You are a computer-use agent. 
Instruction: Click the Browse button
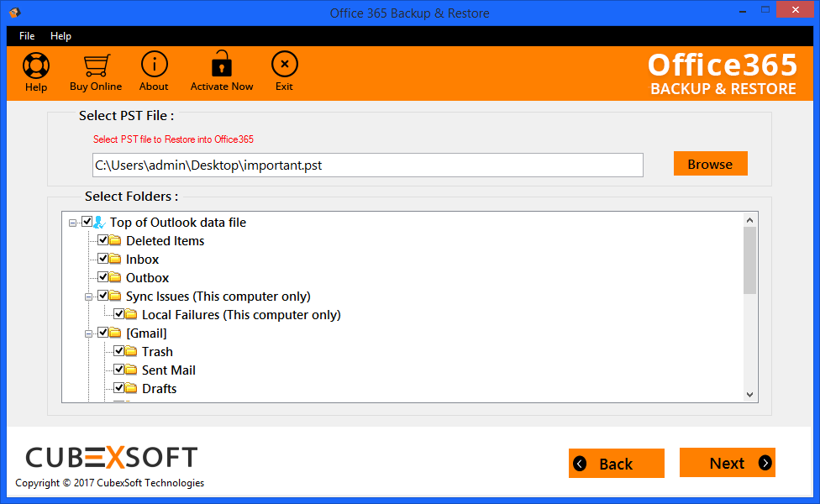coord(710,164)
